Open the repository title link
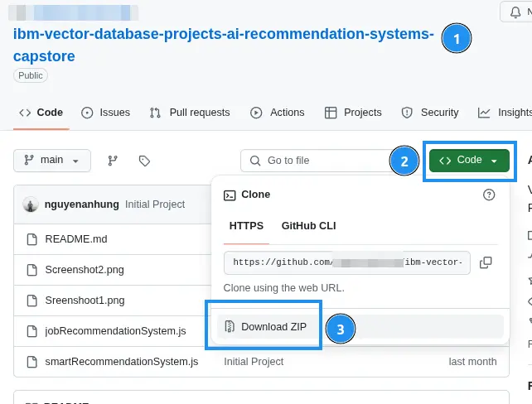Image resolution: width=532 pixels, height=404 pixels. (x=223, y=45)
